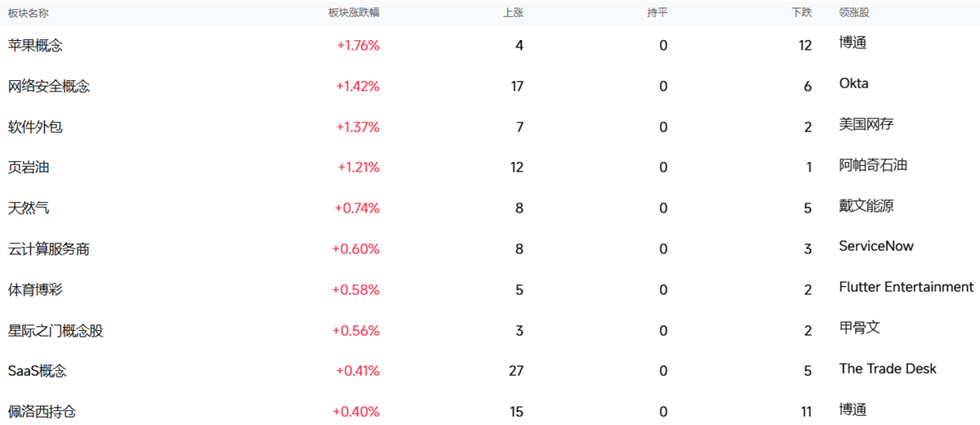Open the 体育博彩 sector
Screen dimensions: 980x425
click(35, 290)
